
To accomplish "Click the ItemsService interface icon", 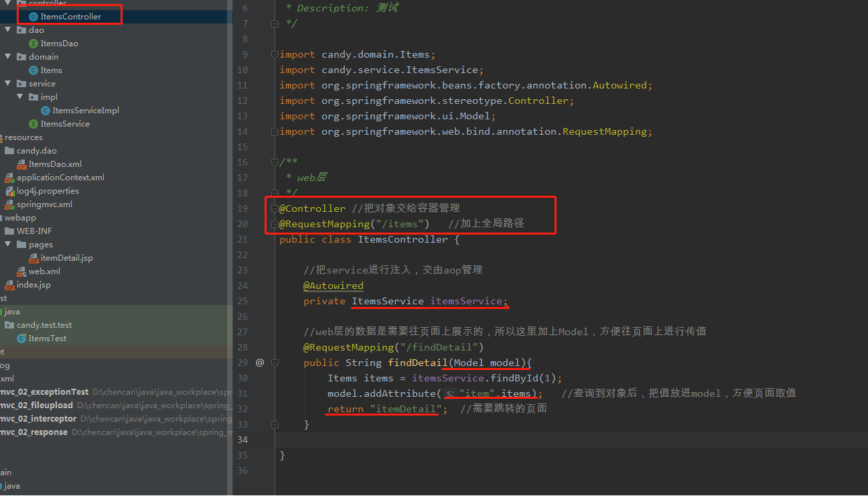I will [x=33, y=124].
